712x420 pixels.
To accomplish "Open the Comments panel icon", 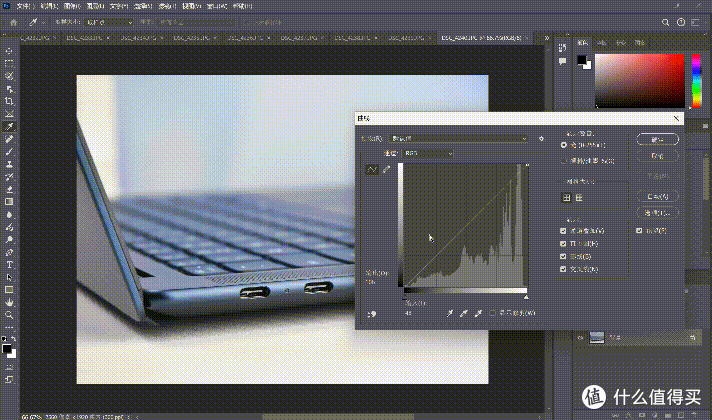I will click(563, 61).
